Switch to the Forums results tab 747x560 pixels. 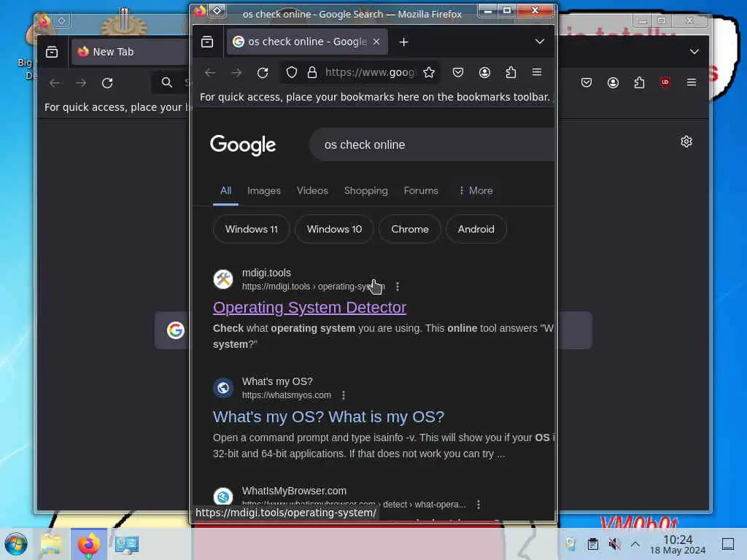point(421,191)
